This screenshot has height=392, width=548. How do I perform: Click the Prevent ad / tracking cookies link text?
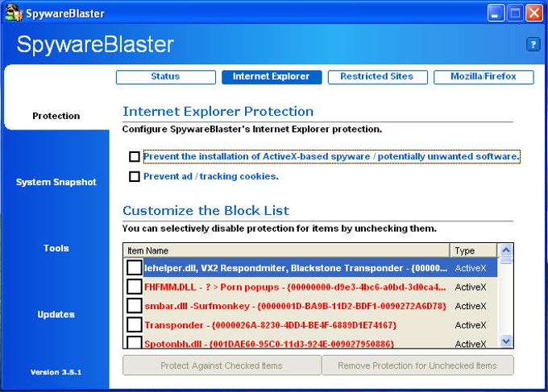(x=211, y=176)
